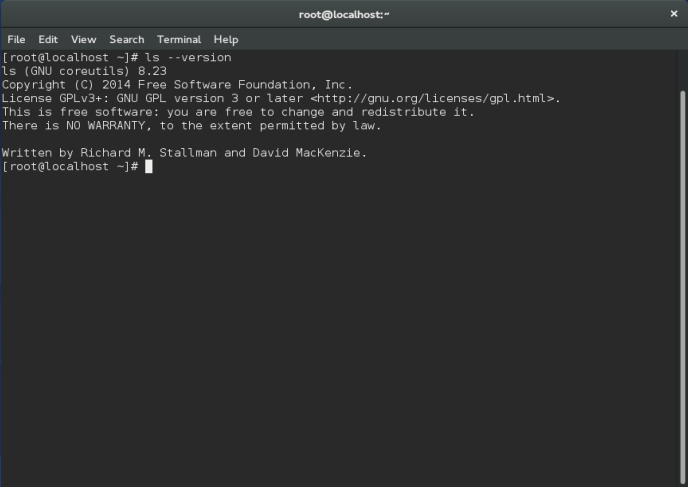Image resolution: width=688 pixels, height=487 pixels.
Task: Open the Terminal menu
Action: (x=179, y=39)
